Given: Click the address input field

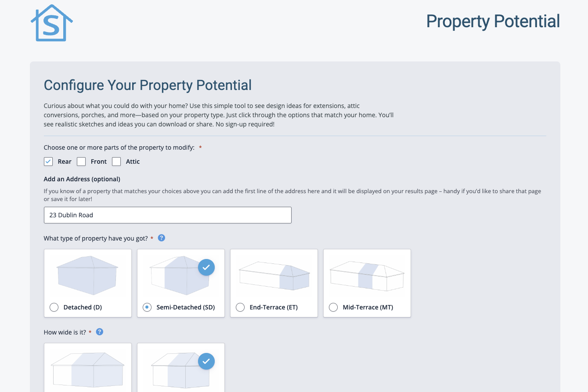Looking at the screenshot, I should (167, 215).
